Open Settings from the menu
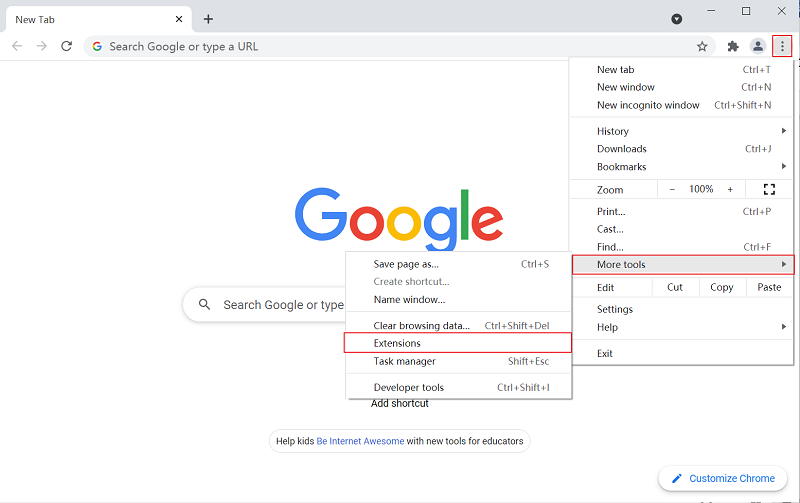The image size is (800, 503). [682, 309]
